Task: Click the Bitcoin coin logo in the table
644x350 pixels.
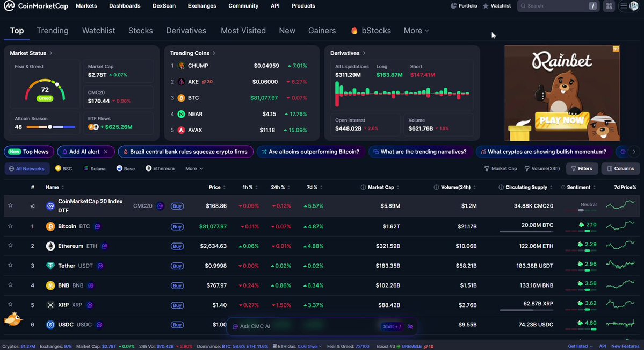Action: point(50,227)
